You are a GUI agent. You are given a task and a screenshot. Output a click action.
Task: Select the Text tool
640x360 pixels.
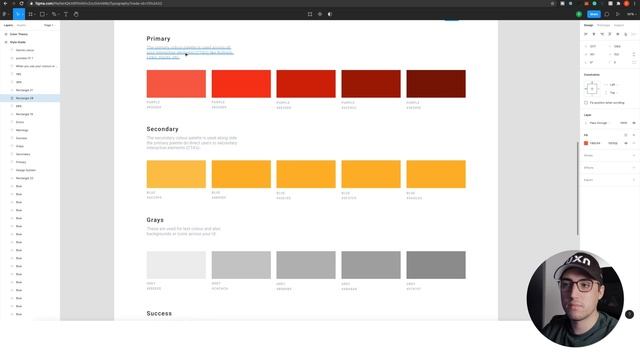[66, 14]
